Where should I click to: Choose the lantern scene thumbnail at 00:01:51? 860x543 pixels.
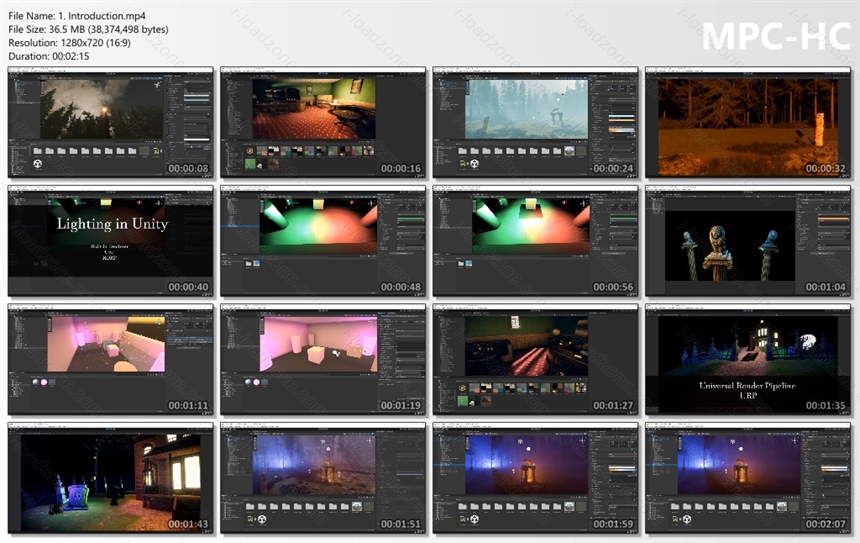click(323, 478)
